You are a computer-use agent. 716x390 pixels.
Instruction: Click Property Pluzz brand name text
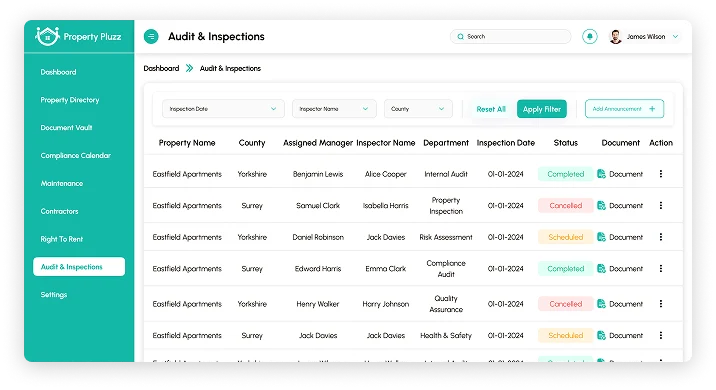click(x=92, y=37)
